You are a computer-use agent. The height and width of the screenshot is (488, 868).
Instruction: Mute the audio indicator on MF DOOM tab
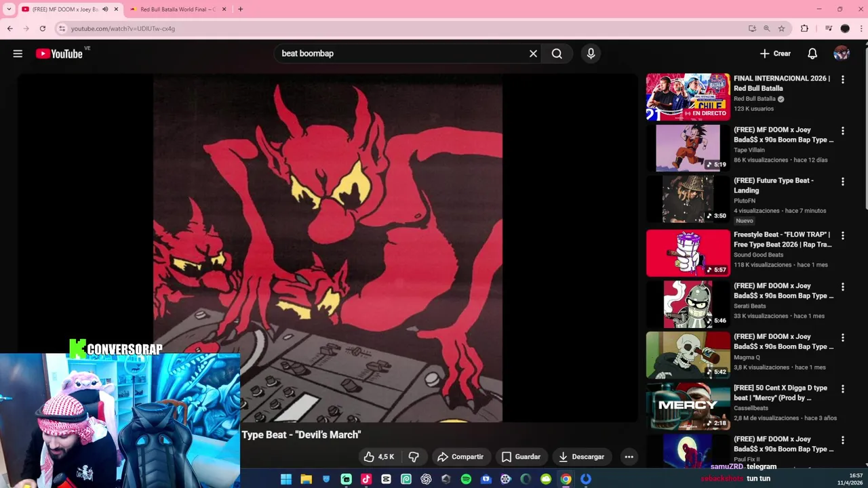[105, 9]
